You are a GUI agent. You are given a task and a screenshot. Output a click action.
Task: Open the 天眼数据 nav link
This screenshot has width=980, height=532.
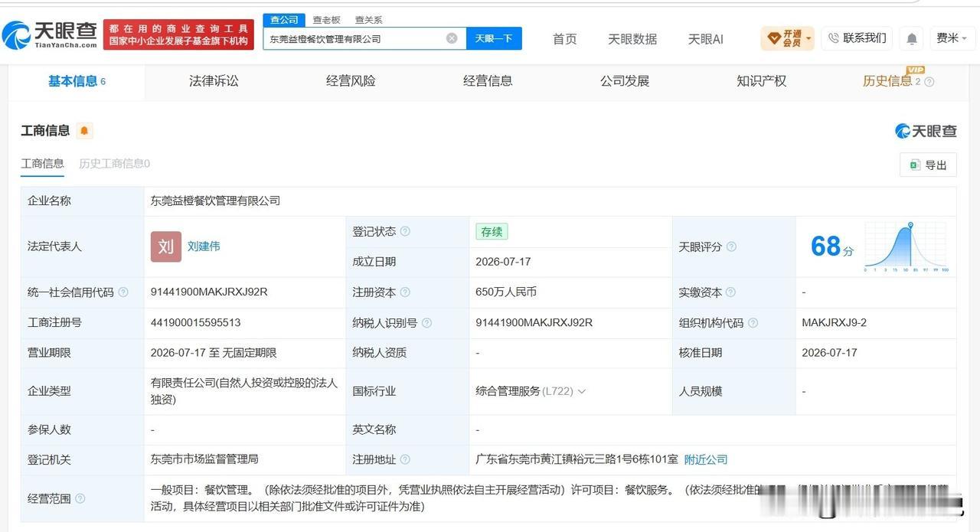tap(632, 39)
